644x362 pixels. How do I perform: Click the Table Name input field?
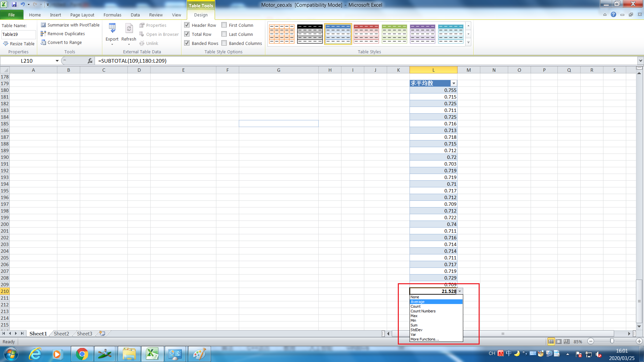click(18, 35)
